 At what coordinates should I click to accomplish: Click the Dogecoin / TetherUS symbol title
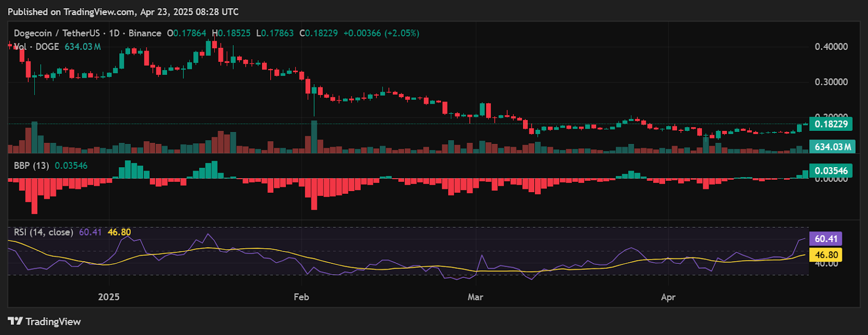(56, 33)
